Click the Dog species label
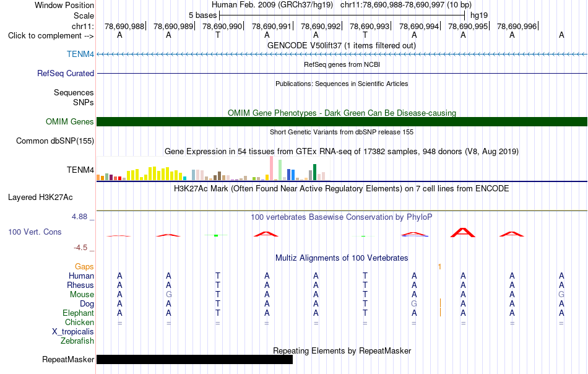Screen dimensions: 588x374 87,303
